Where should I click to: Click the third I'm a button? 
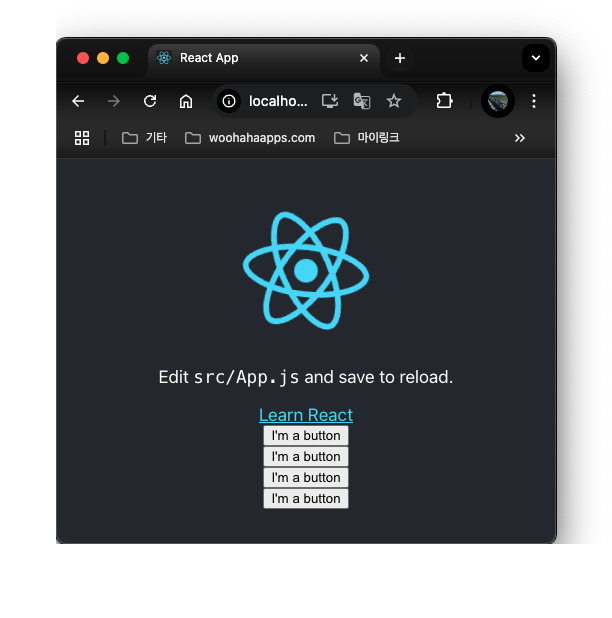[306, 478]
